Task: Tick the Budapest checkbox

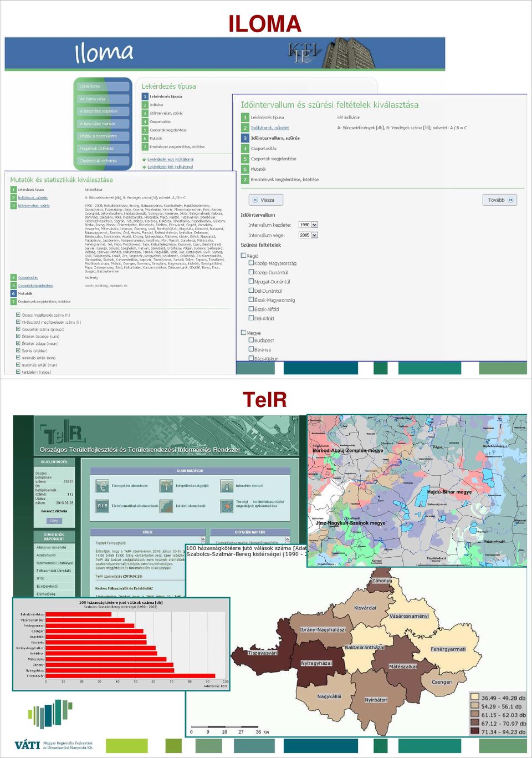Action: (x=251, y=340)
